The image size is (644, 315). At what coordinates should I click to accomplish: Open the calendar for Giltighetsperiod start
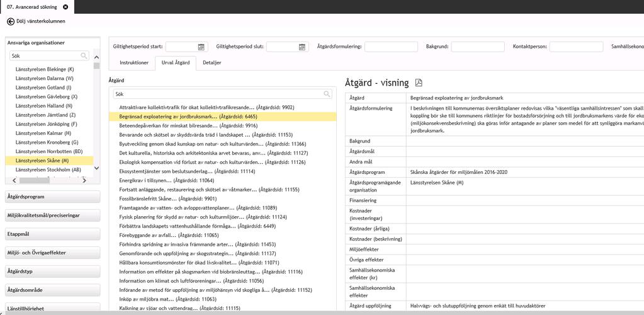pyautogui.click(x=201, y=47)
